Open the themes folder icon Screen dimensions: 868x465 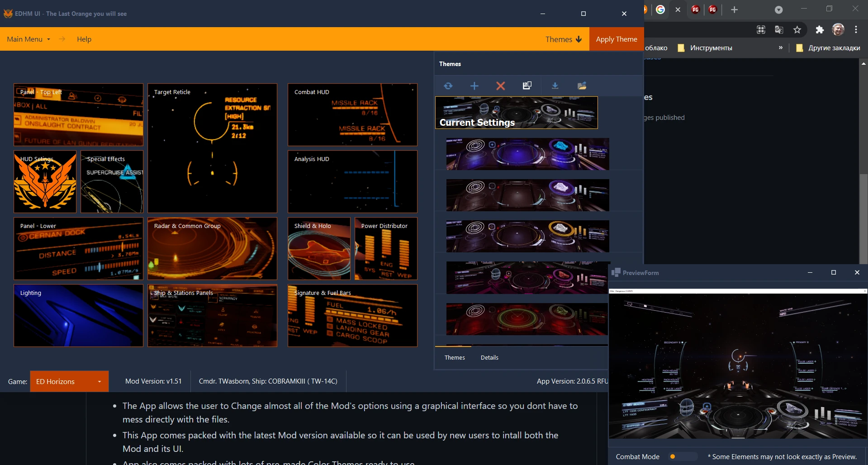(x=582, y=85)
